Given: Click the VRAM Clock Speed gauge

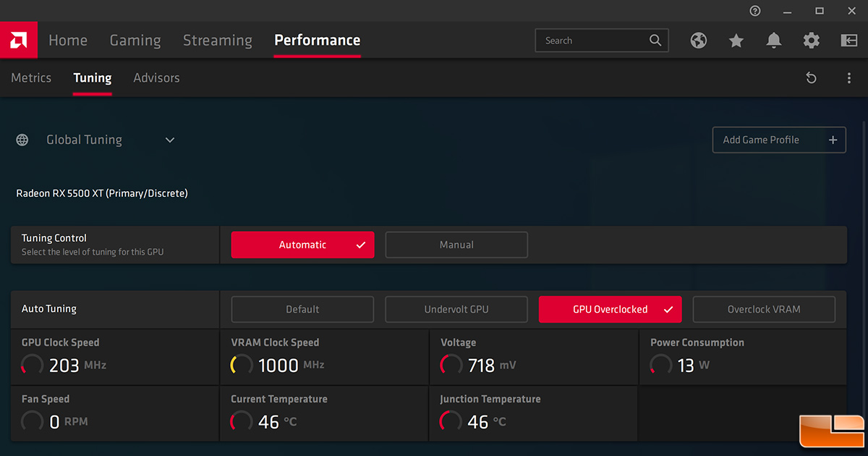Looking at the screenshot, I should (242, 365).
